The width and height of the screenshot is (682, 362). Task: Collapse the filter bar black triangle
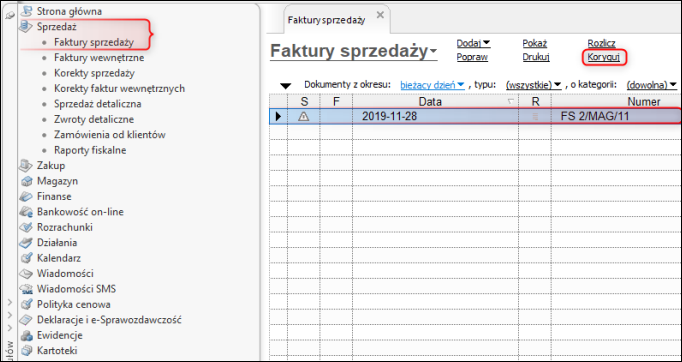[285, 86]
